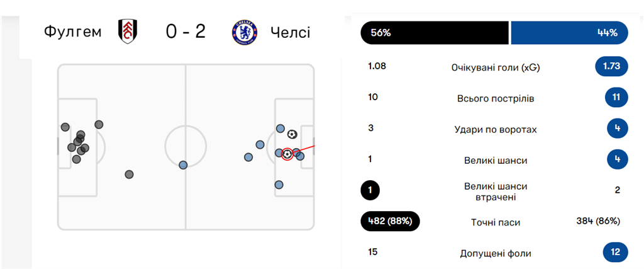Click the Челсі team name

[x=291, y=33]
